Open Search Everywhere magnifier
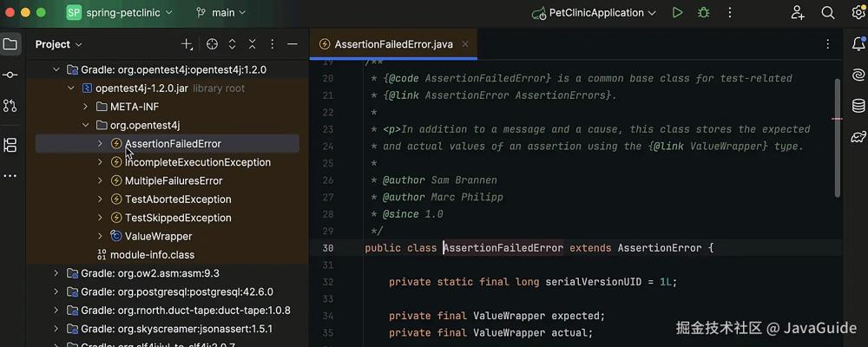The image size is (868, 347). point(827,12)
